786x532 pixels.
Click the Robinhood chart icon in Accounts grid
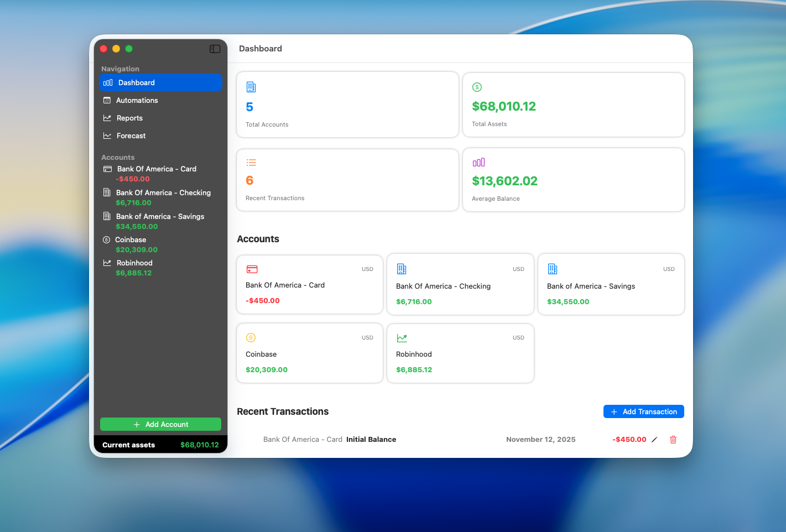click(x=402, y=338)
